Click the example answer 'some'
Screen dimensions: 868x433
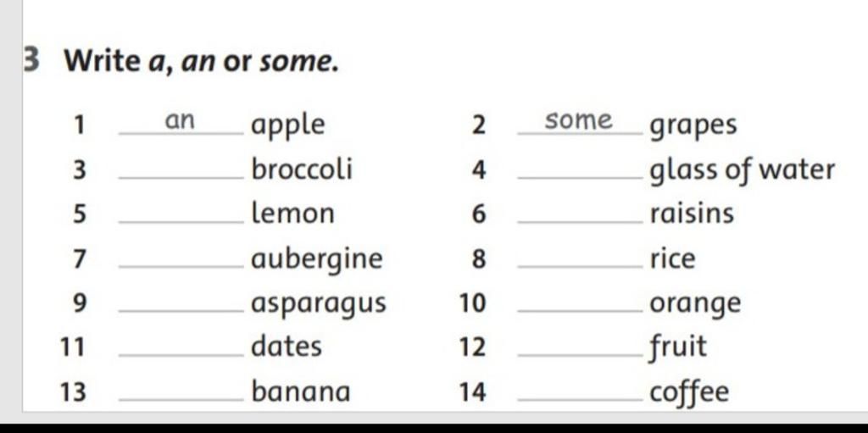(578, 120)
